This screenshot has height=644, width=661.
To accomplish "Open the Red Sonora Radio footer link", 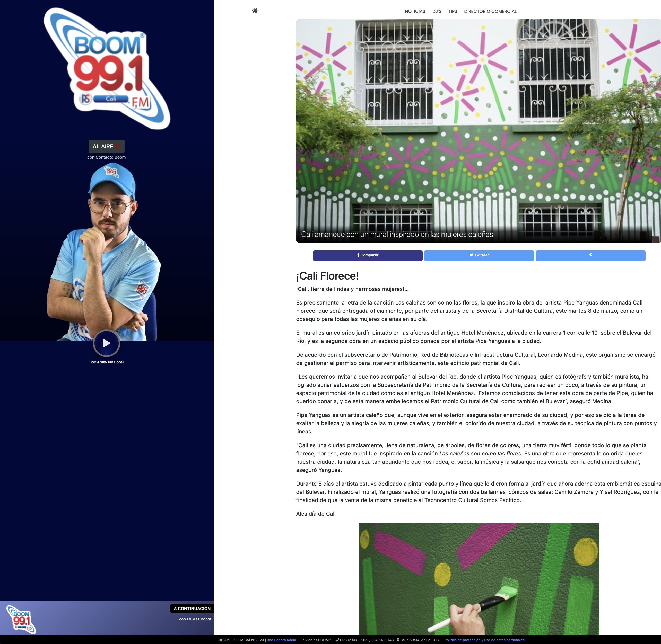I will (x=281, y=640).
